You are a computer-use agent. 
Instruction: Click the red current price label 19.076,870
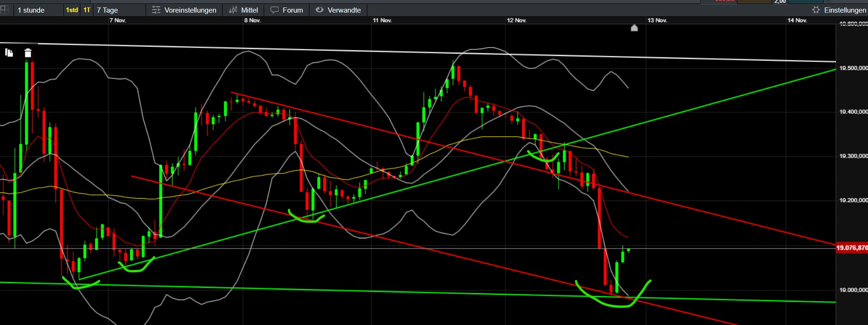point(852,248)
